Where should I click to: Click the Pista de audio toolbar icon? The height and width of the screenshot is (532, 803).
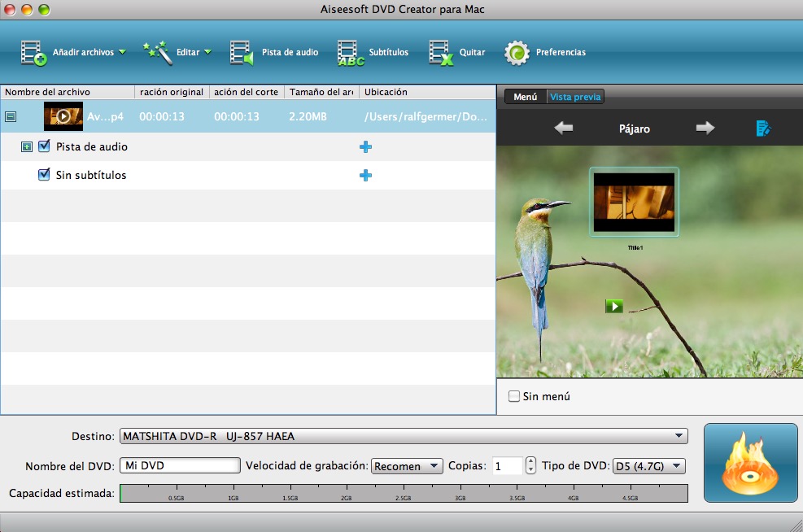[242, 53]
